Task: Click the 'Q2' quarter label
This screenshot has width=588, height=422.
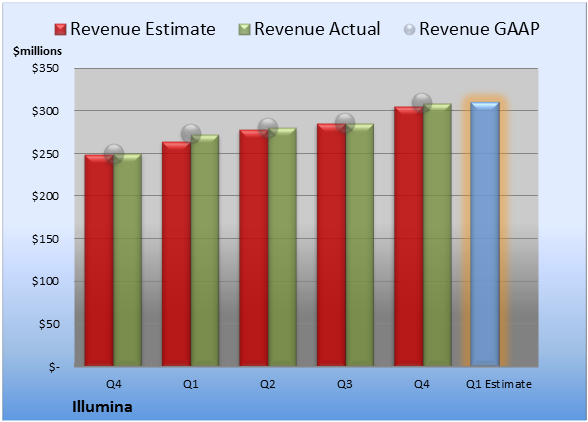Action: click(268, 384)
